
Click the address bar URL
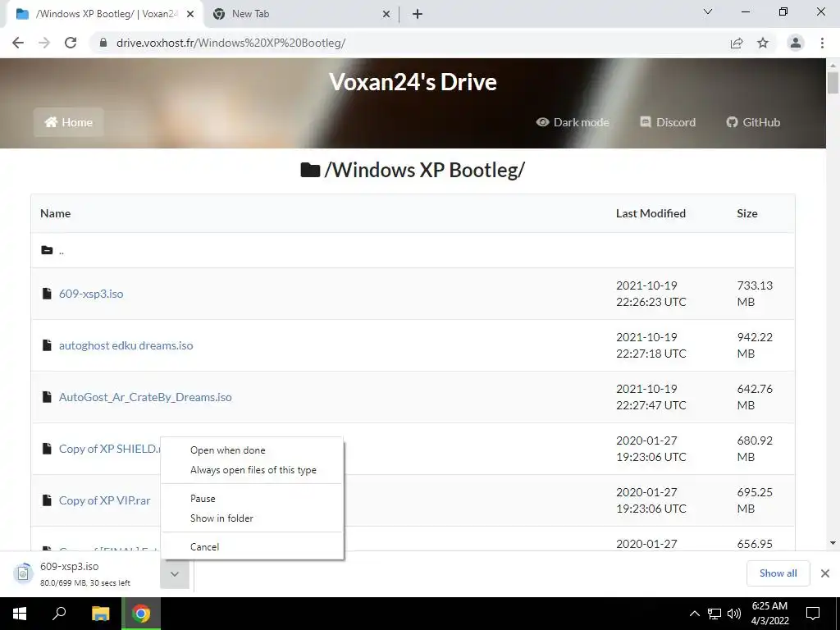pos(231,43)
